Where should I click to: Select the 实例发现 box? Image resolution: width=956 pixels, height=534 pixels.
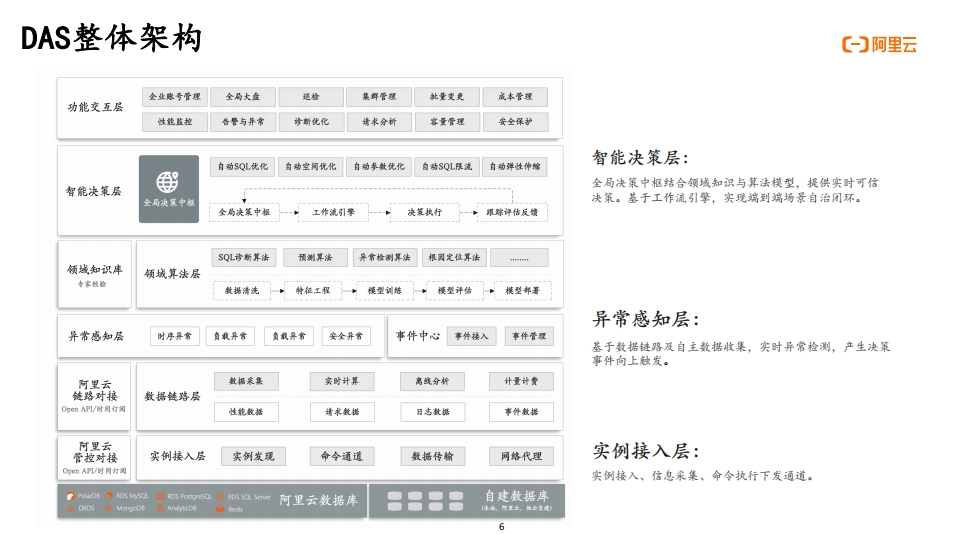[x=253, y=456]
